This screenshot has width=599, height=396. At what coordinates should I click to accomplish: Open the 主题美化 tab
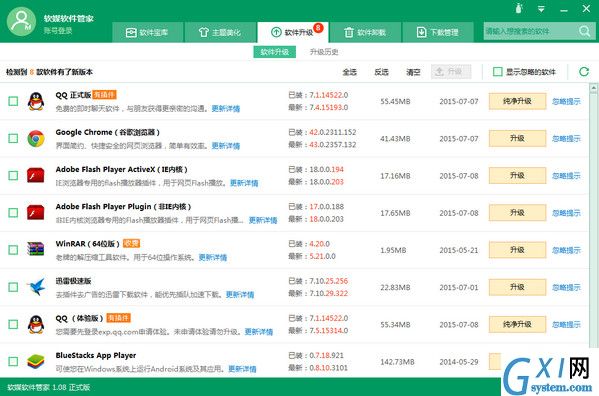coord(220,32)
